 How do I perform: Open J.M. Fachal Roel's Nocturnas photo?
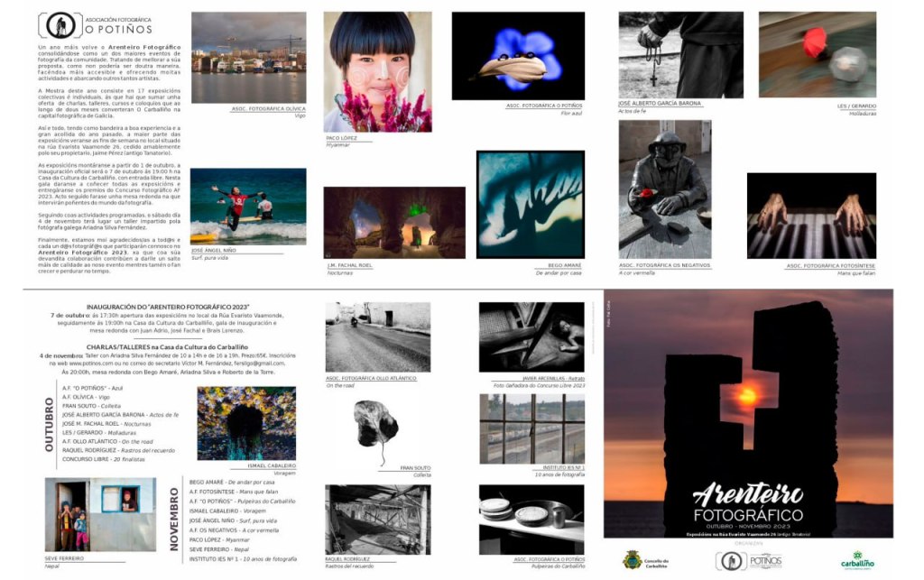(x=396, y=222)
